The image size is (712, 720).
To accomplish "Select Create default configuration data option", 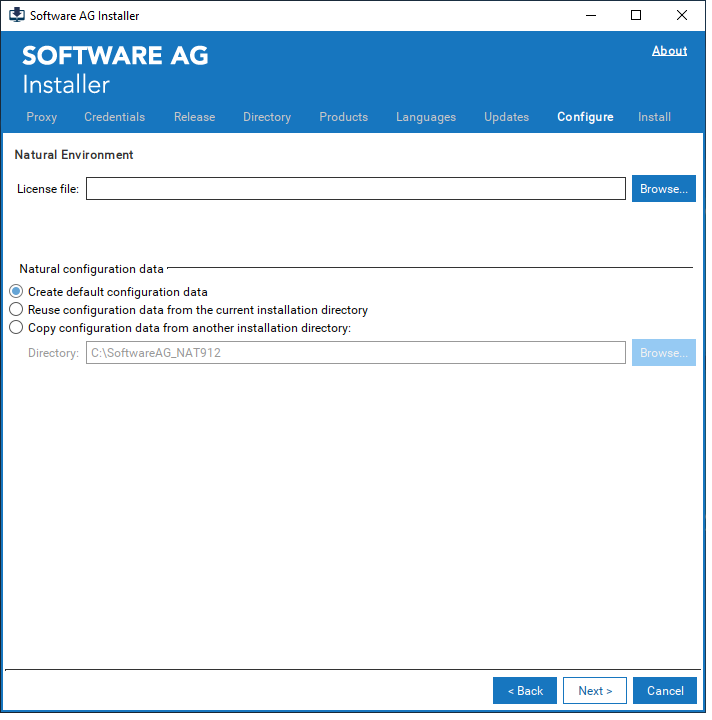I will [x=16, y=292].
